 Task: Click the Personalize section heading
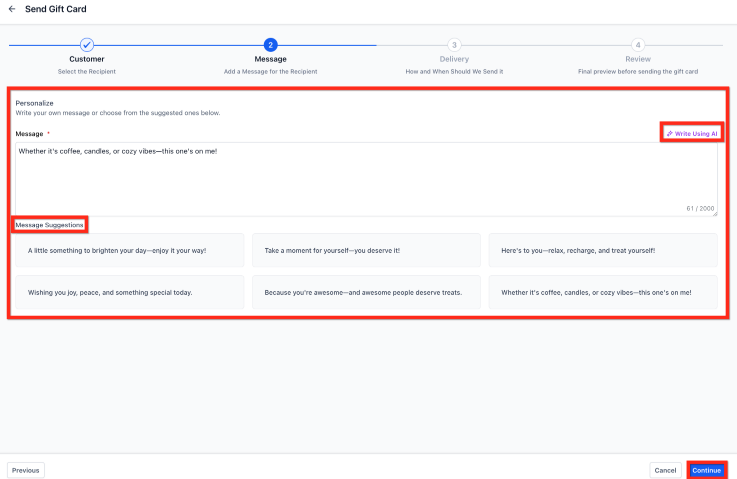coord(35,103)
